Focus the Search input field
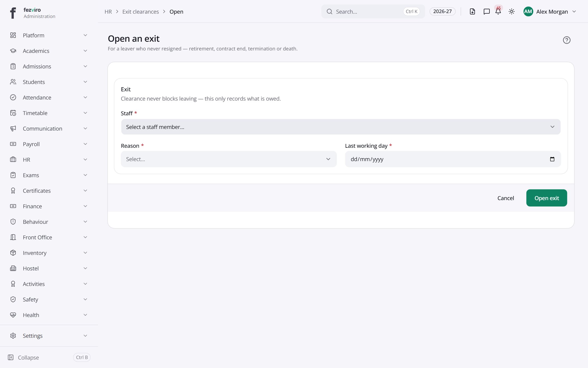588x368 pixels. (x=373, y=11)
